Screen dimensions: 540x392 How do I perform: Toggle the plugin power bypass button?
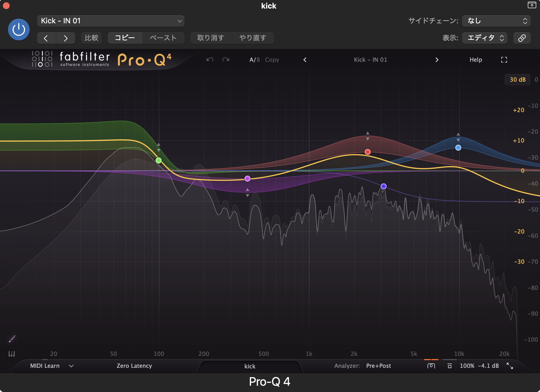[x=19, y=30]
